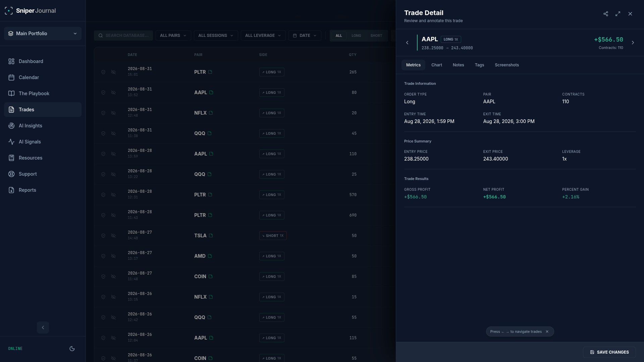Close the Trade Detail panel

[630, 14]
